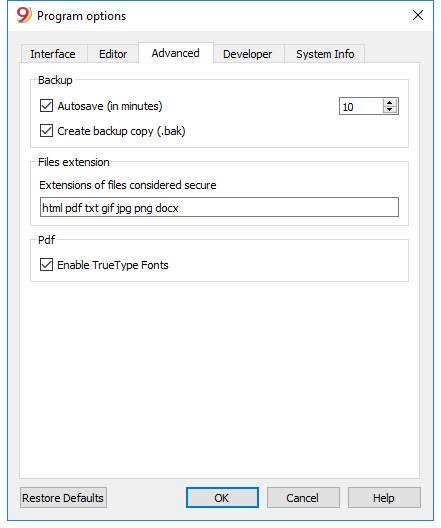Screen dimensions: 441x528
Task: Toggle the Autosave (in minutes) checkbox
Action: (46, 106)
